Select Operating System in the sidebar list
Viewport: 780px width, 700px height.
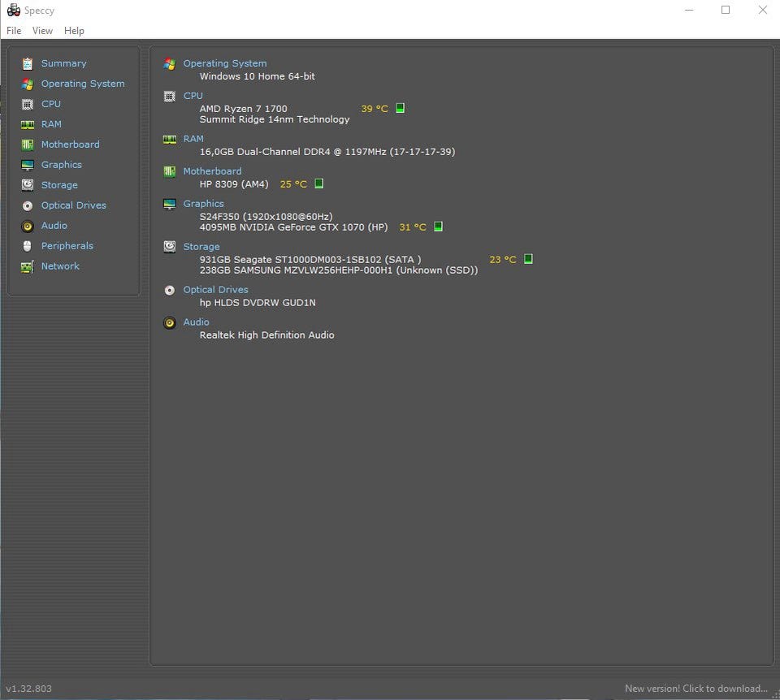pyautogui.click(x=83, y=84)
